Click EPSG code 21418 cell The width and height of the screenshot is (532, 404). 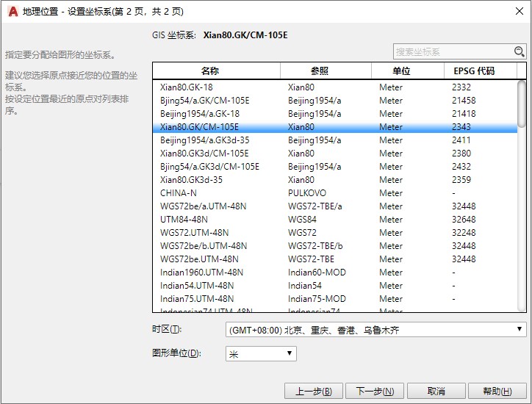pyautogui.click(x=464, y=114)
